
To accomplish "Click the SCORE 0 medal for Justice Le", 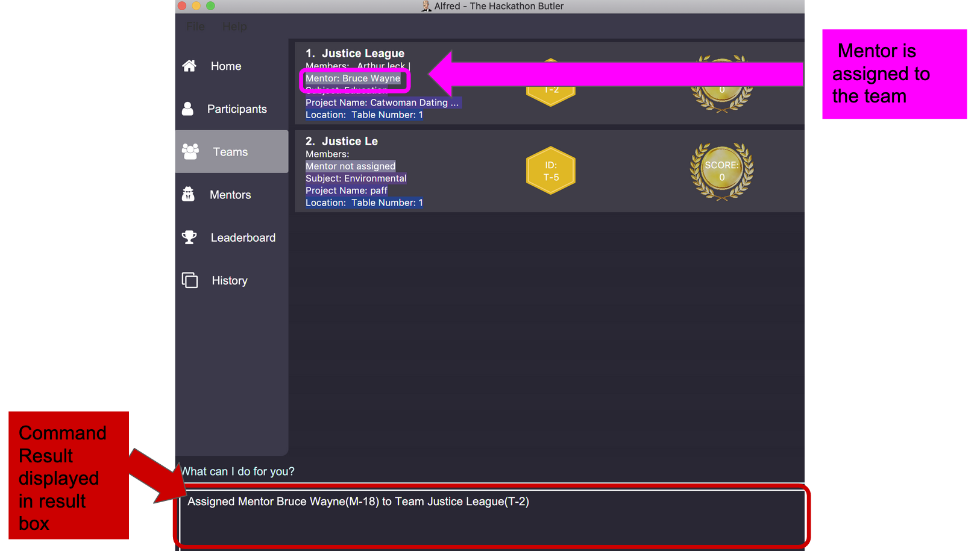I will [x=721, y=171].
